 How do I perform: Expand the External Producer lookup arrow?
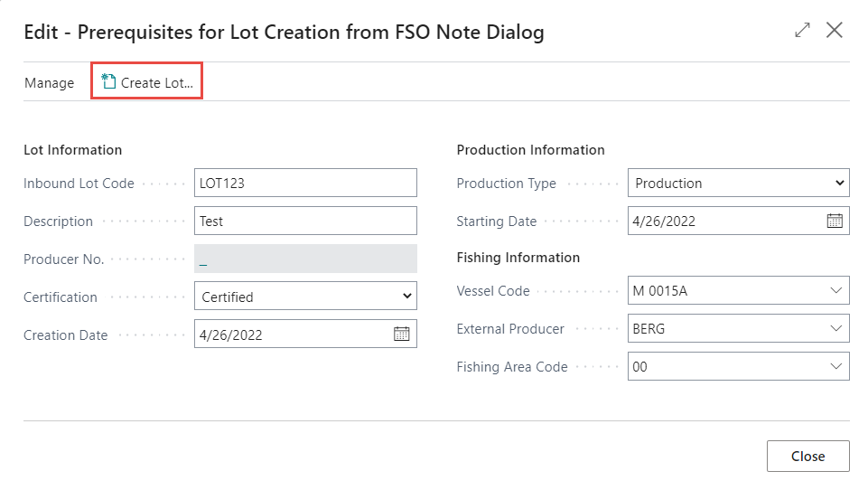[835, 329]
